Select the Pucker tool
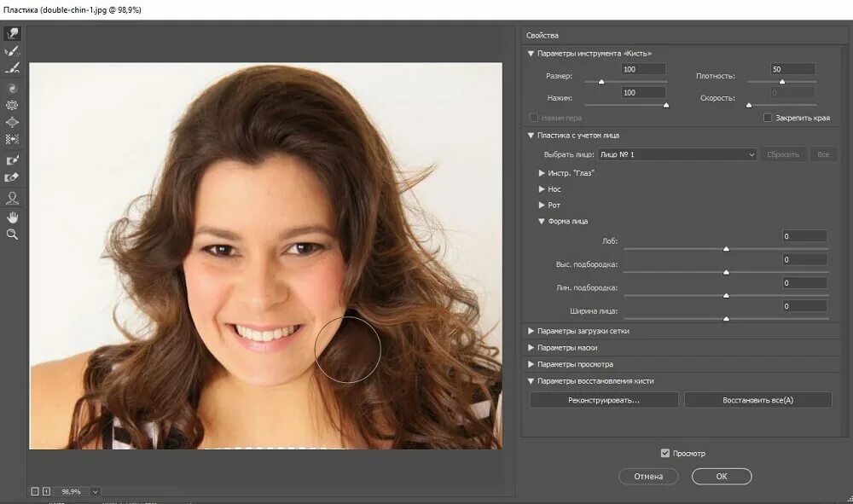This screenshot has height=504, width=853. tap(12, 106)
